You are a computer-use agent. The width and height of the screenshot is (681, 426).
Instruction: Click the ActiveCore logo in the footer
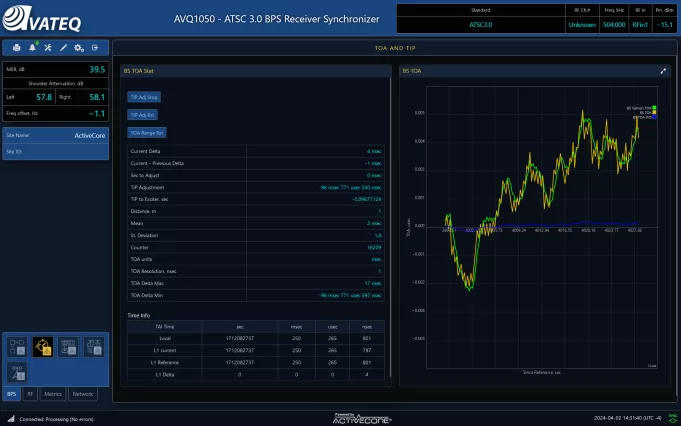click(x=362, y=418)
